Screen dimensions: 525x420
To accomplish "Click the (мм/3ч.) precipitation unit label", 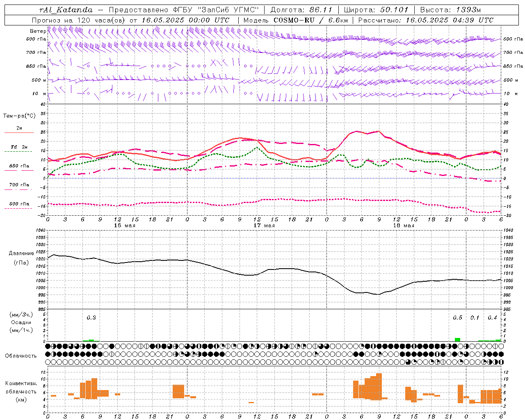I will [x=21, y=315].
